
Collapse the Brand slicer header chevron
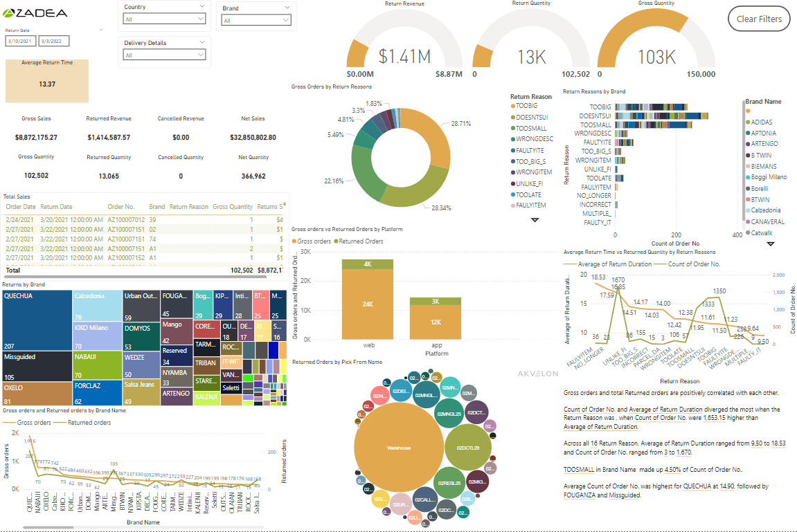[287, 8]
